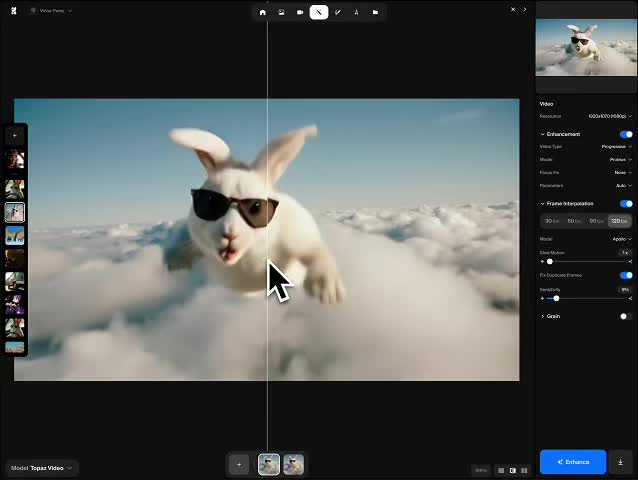
Task: Click the Sensitivity value field
Action: click(625, 290)
